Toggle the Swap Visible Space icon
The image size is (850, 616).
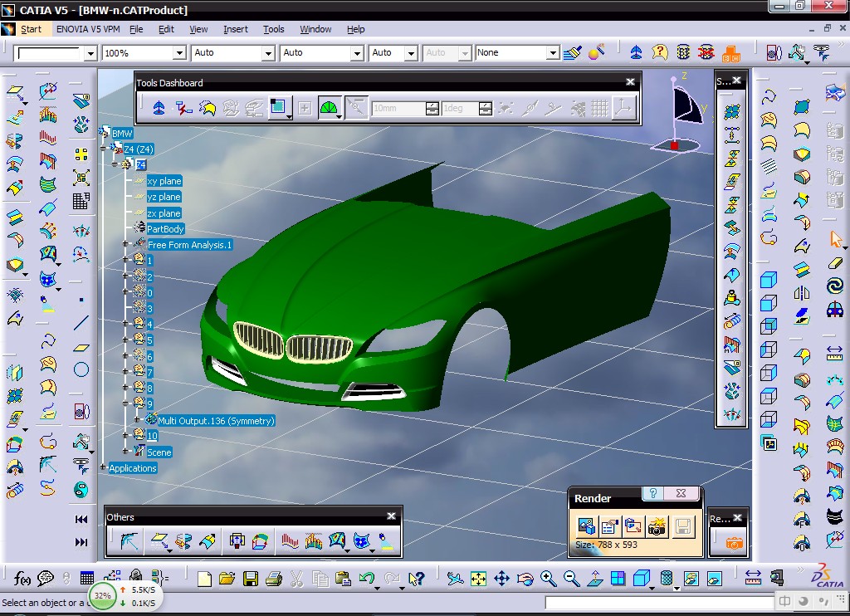(x=715, y=579)
